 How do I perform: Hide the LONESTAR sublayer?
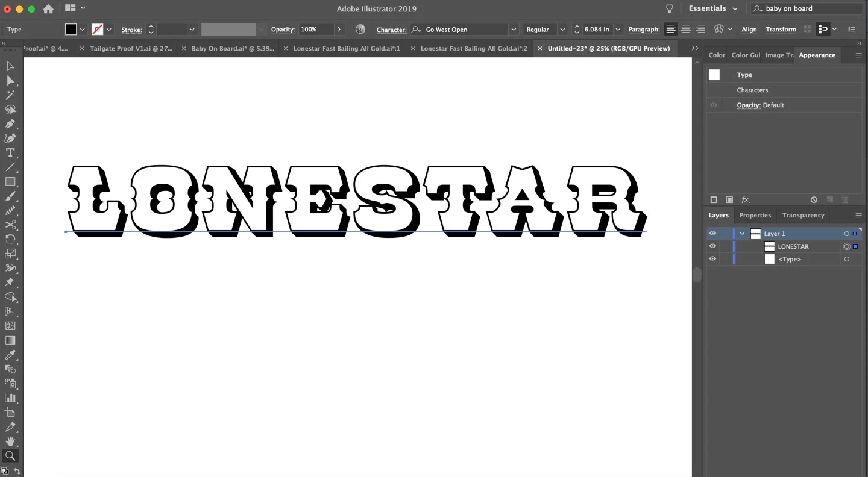pos(712,246)
